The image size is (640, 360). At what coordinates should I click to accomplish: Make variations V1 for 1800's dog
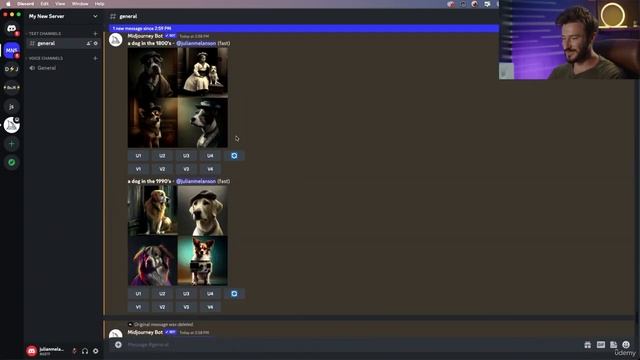click(138, 169)
